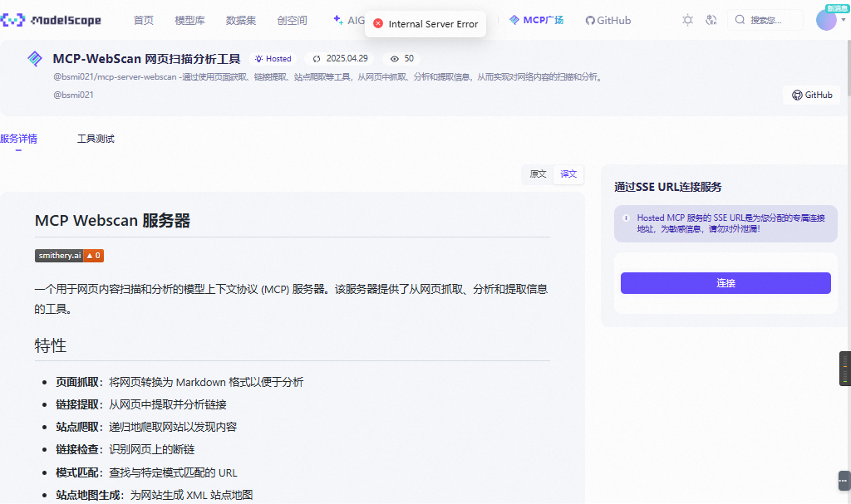This screenshot has width=851, height=504.
Task: Click the page title MCP-WebScan 网页扫描分析工具
Action: 146,59
